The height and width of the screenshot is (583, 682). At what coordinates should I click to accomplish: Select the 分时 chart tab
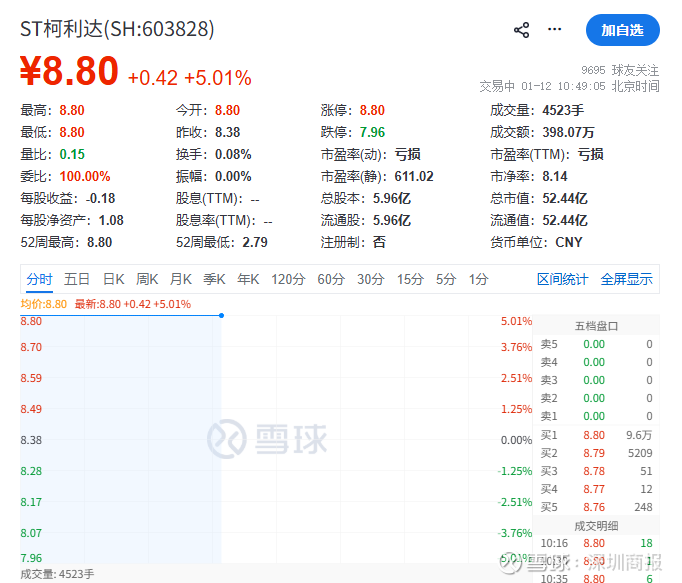(39, 279)
